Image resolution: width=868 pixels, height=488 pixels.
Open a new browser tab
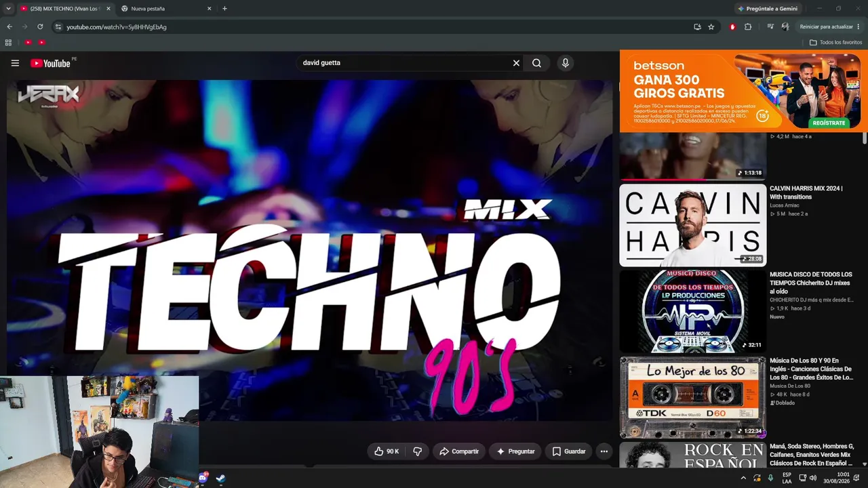tap(224, 9)
